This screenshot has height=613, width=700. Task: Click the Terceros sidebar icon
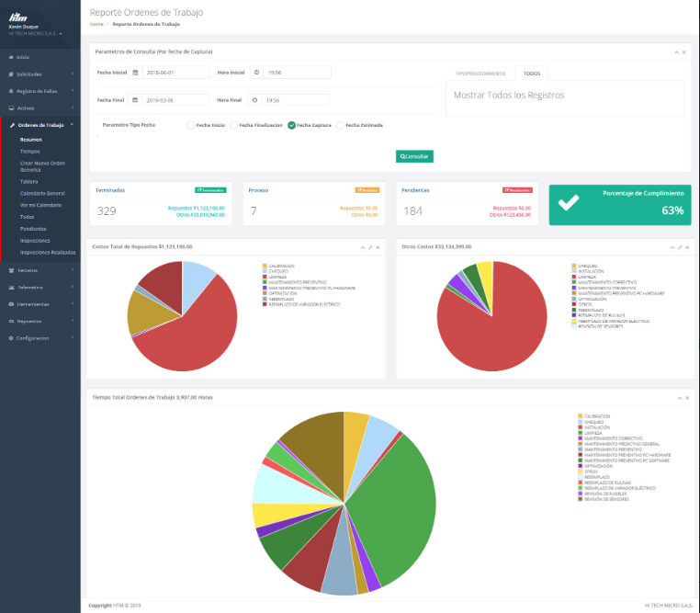[x=11, y=270]
